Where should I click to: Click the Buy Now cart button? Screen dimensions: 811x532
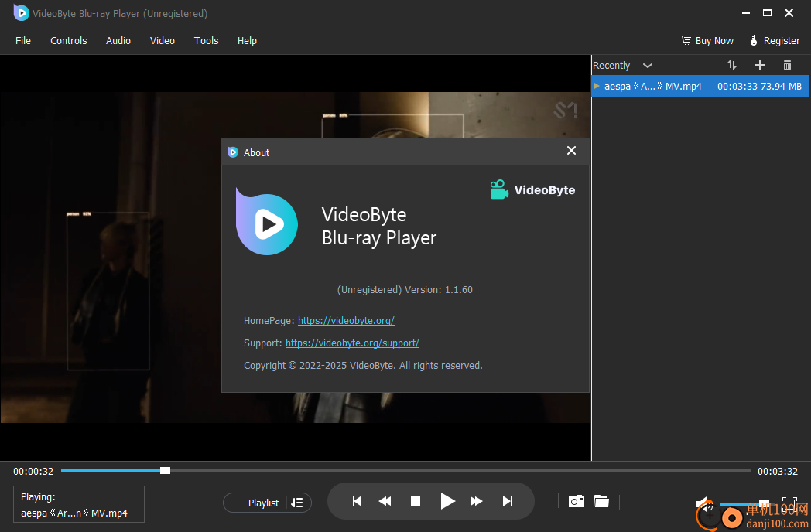[707, 40]
